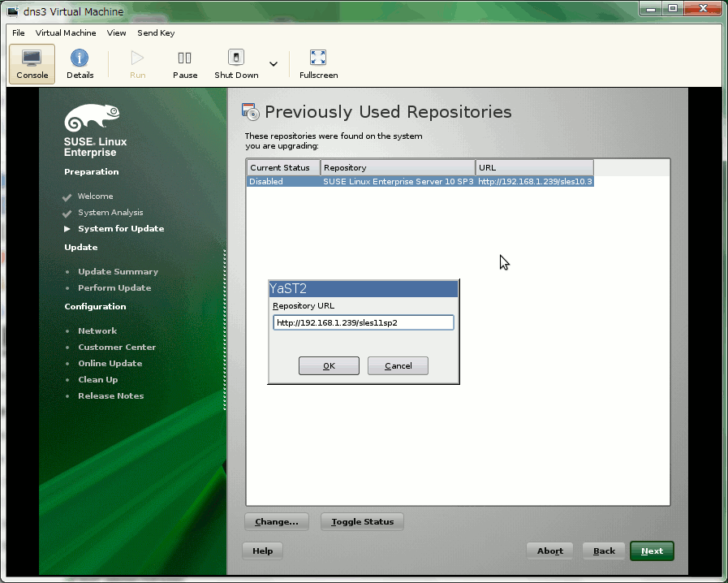Click the Online Update step
The image size is (728, 583).
pyautogui.click(x=110, y=363)
